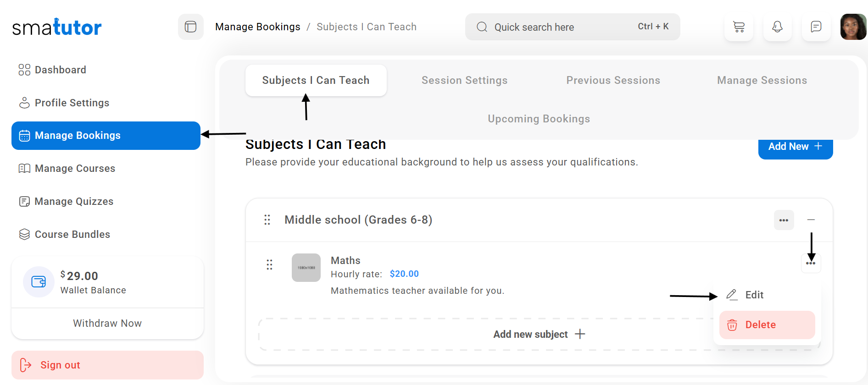
Task: Open the Maths subject three-dot menu
Action: (811, 264)
